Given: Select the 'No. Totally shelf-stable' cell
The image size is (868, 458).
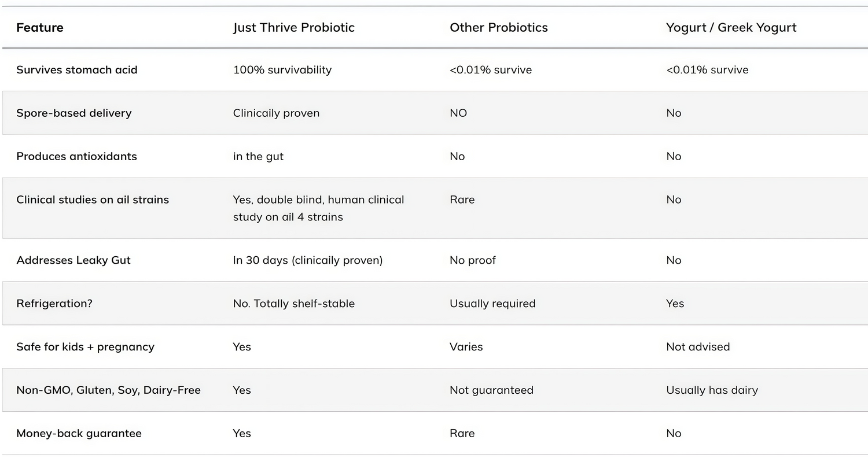Looking at the screenshot, I should point(294,304).
